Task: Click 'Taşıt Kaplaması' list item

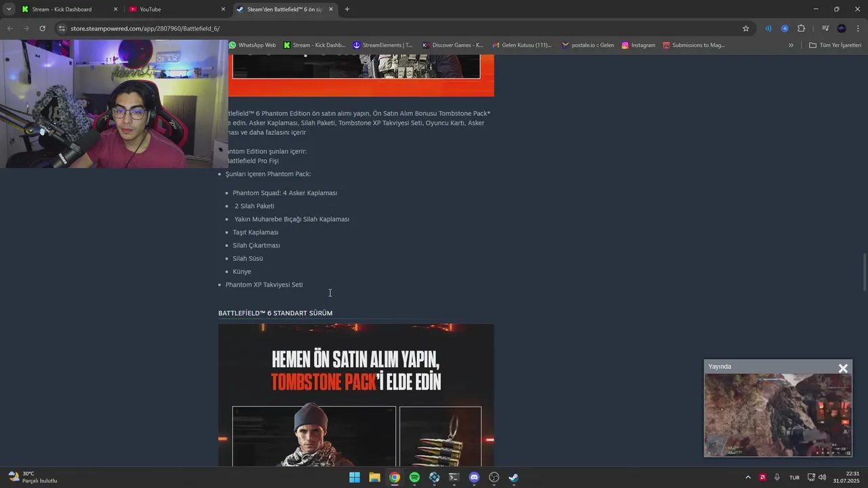Action: pyautogui.click(x=256, y=232)
